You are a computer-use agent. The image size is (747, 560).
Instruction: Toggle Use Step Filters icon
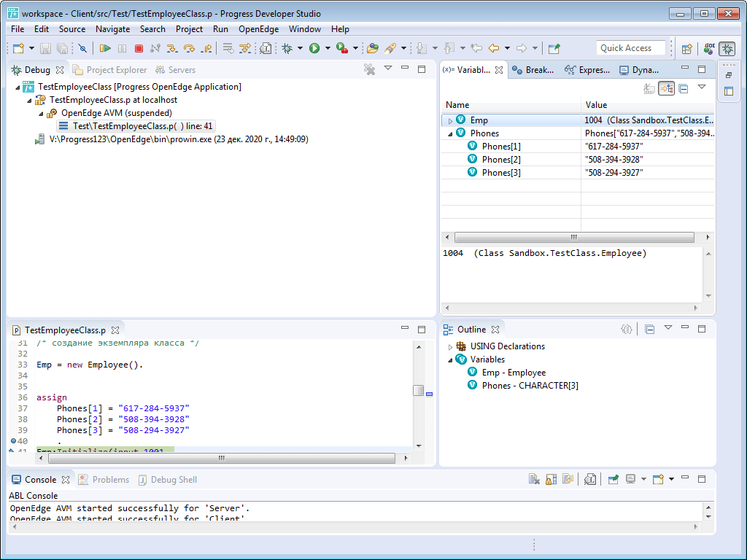[245, 48]
